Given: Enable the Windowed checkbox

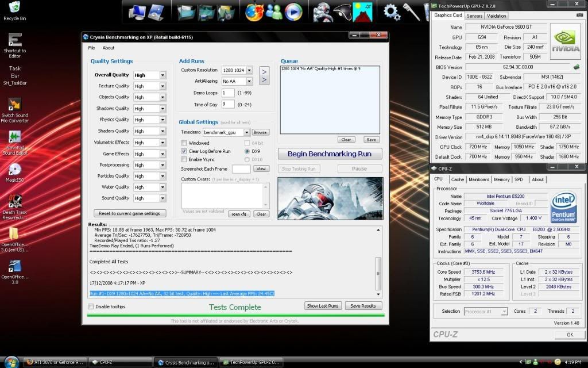Looking at the screenshot, I should point(184,143).
